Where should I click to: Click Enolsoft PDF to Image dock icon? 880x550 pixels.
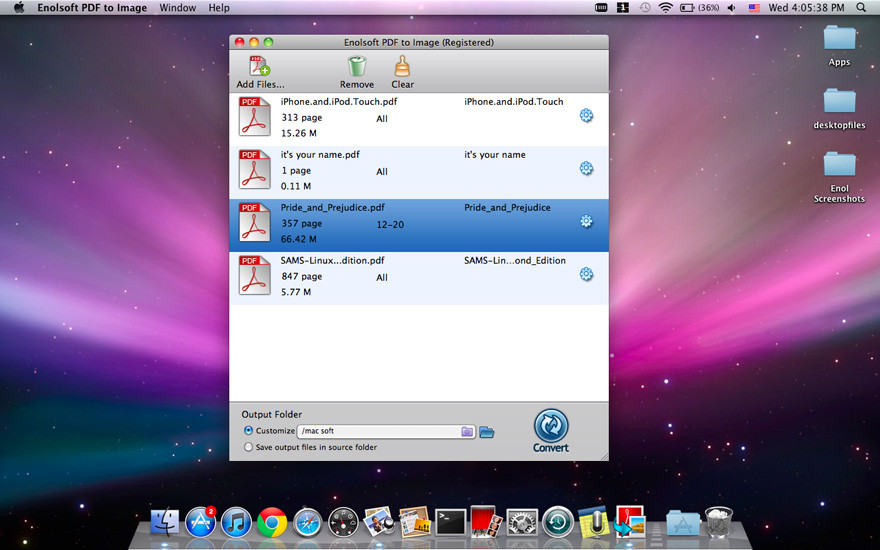pyautogui.click(x=629, y=522)
